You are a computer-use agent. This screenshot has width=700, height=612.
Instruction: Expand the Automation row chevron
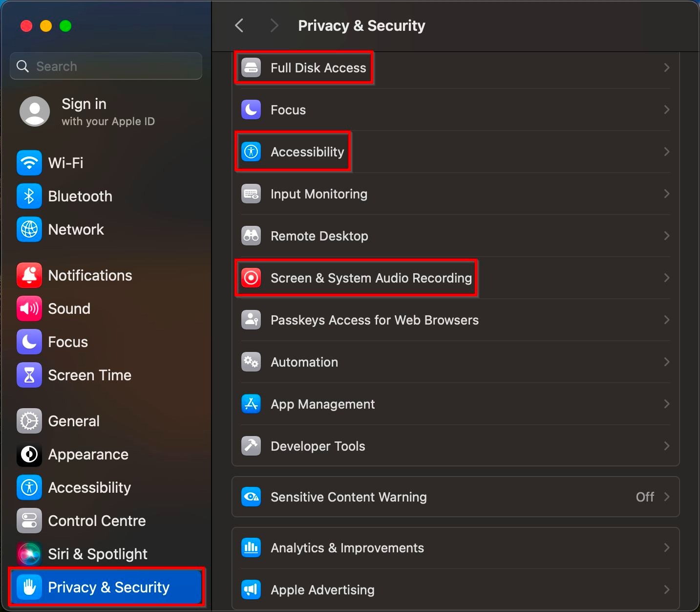click(x=667, y=362)
